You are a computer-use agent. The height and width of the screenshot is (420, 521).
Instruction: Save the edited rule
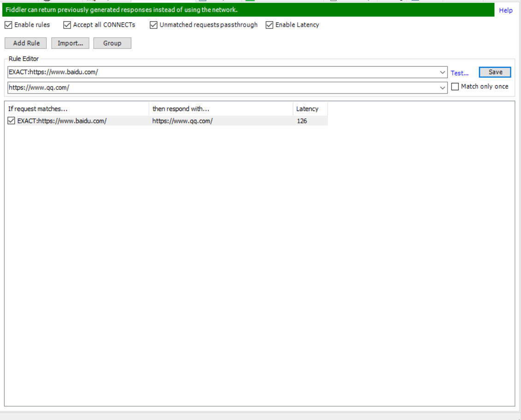[495, 72]
